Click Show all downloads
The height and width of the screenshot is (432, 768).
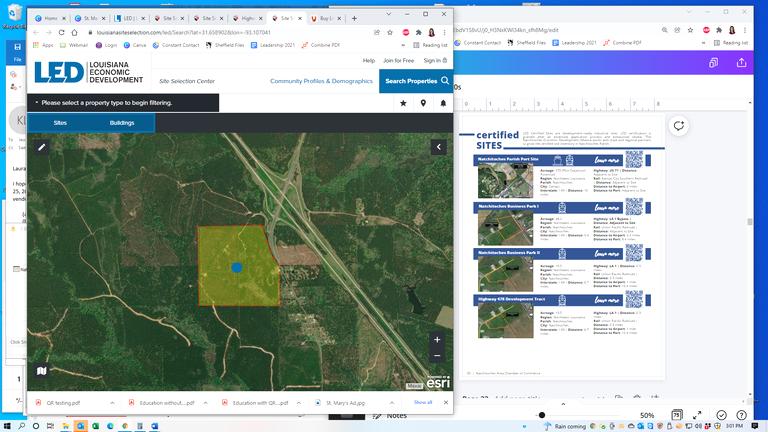(x=423, y=402)
